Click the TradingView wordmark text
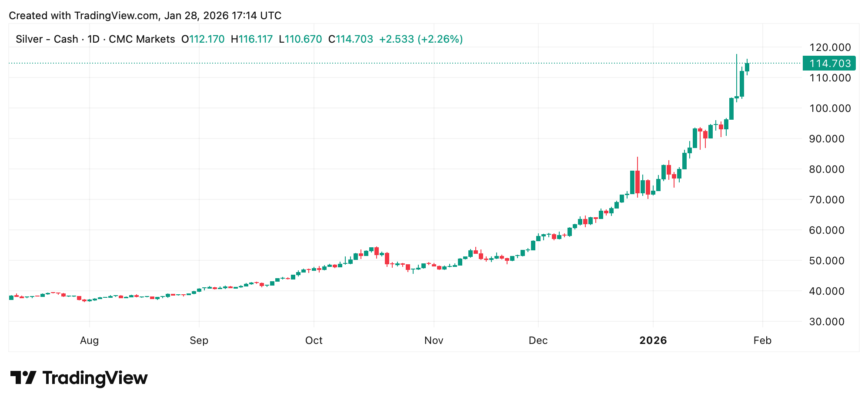This screenshot has height=404, width=868. [x=95, y=378]
